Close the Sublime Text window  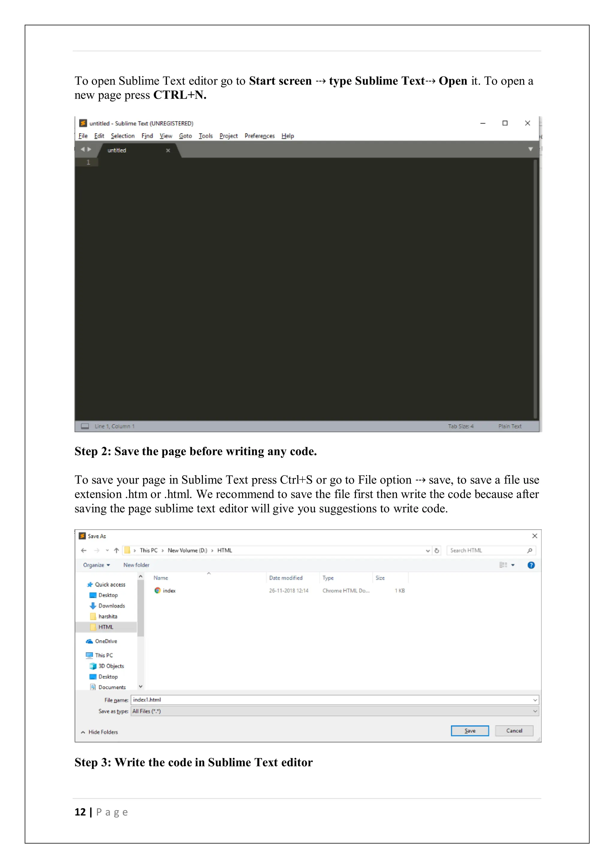click(527, 123)
